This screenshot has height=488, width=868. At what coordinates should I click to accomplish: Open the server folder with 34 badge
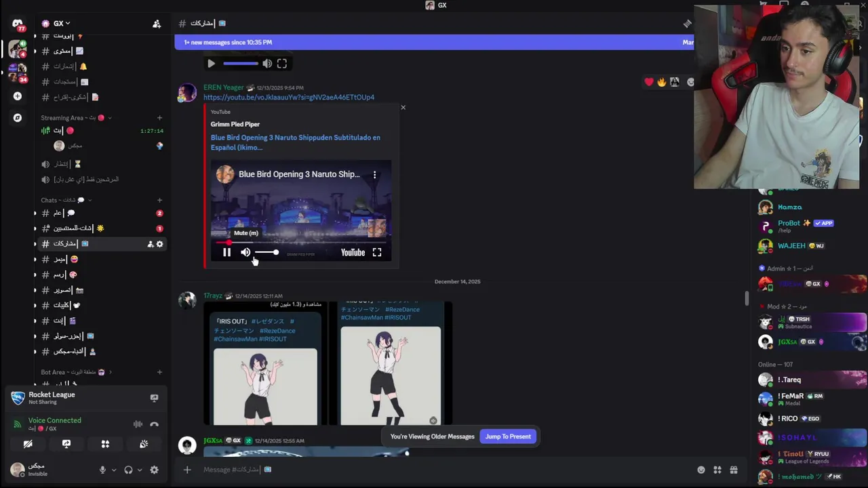click(x=18, y=72)
